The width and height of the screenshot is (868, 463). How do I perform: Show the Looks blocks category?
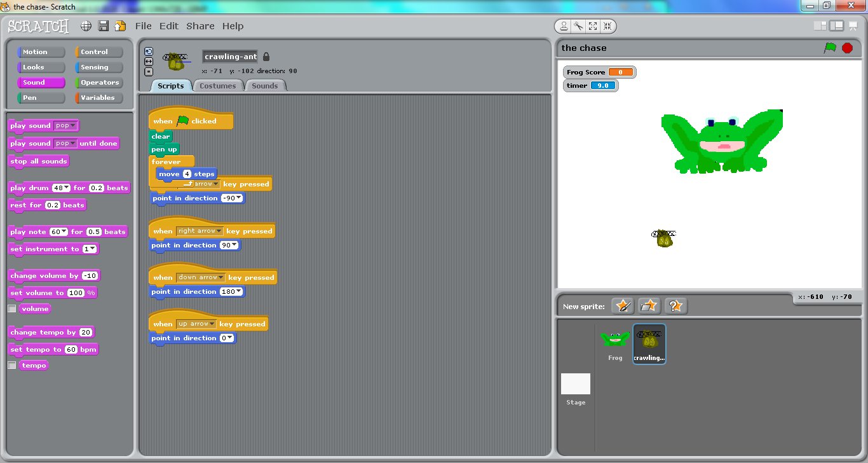point(41,67)
